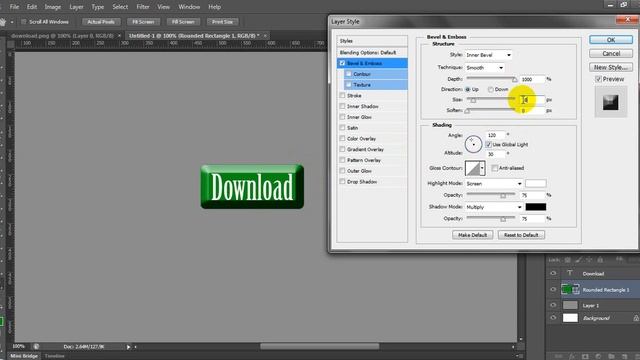Enable the Drop Shadow checkbox
The image size is (640, 360).
click(x=342, y=182)
